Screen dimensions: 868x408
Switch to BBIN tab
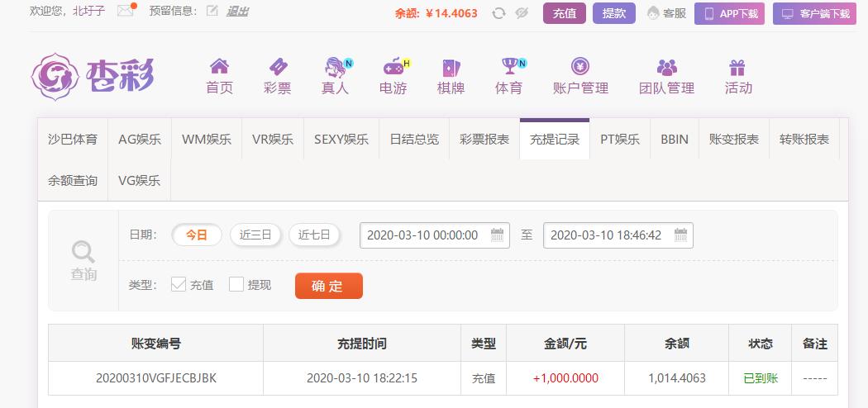[x=675, y=140]
